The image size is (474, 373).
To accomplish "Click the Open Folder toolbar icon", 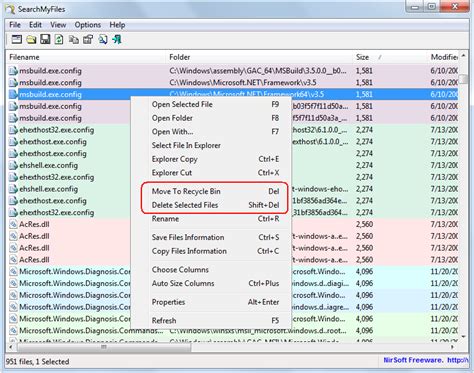I will click(31, 40).
